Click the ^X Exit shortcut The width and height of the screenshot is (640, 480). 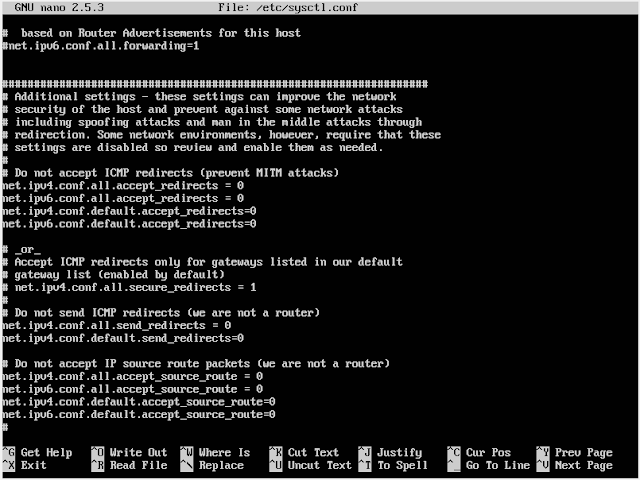(x=24, y=465)
